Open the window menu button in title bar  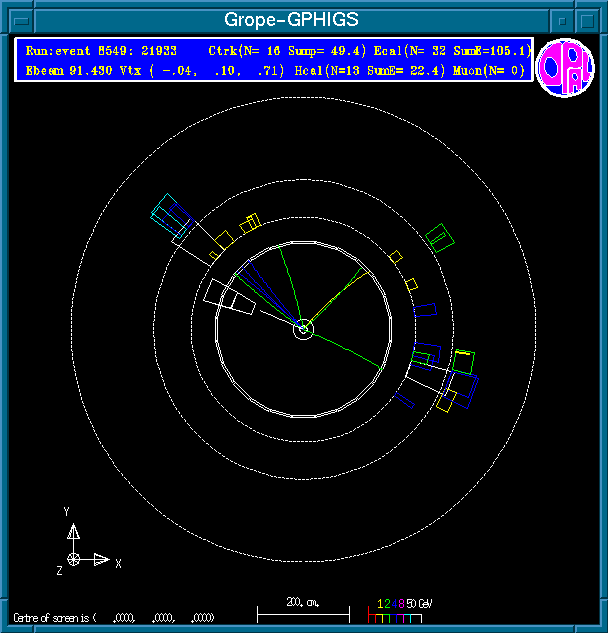pyautogui.click(x=14, y=19)
